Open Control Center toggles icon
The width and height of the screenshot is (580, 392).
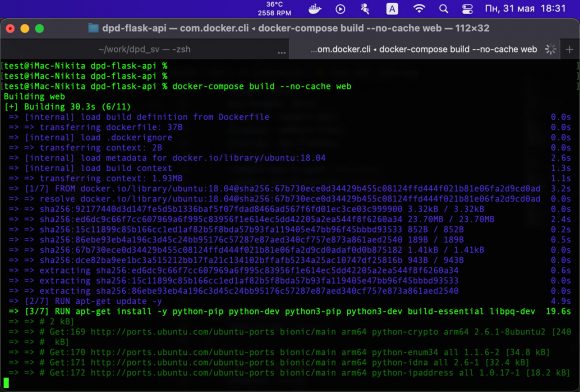[x=468, y=9]
